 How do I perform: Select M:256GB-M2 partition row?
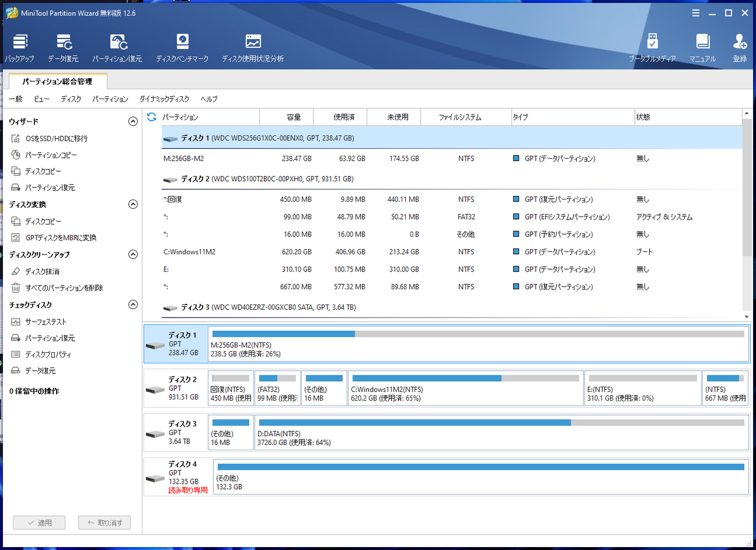(x=452, y=159)
